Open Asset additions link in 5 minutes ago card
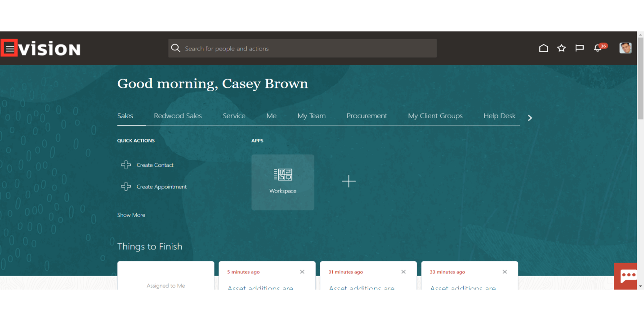 pyautogui.click(x=260, y=287)
